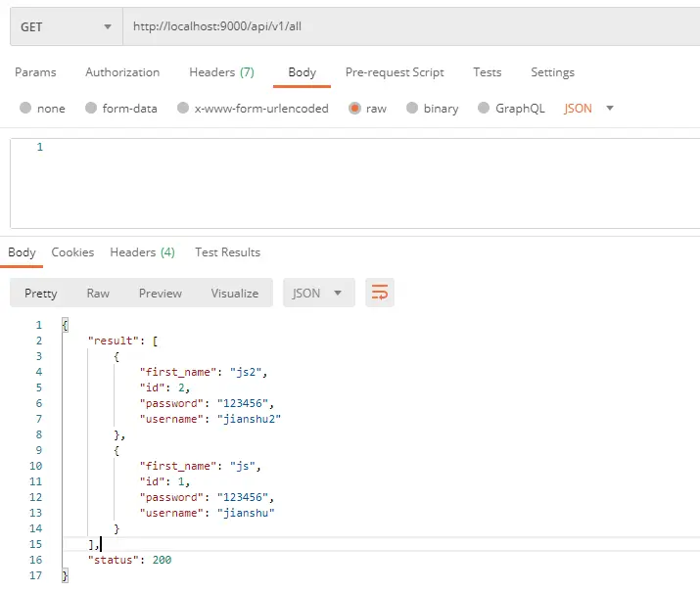Viewport: 700px width, 592px height.
Task: Select the GraphQL body option
Action: (511, 109)
